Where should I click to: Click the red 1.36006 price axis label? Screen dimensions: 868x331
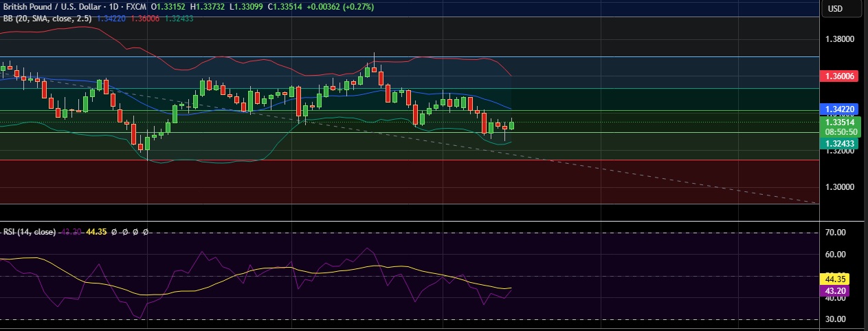click(x=841, y=76)
